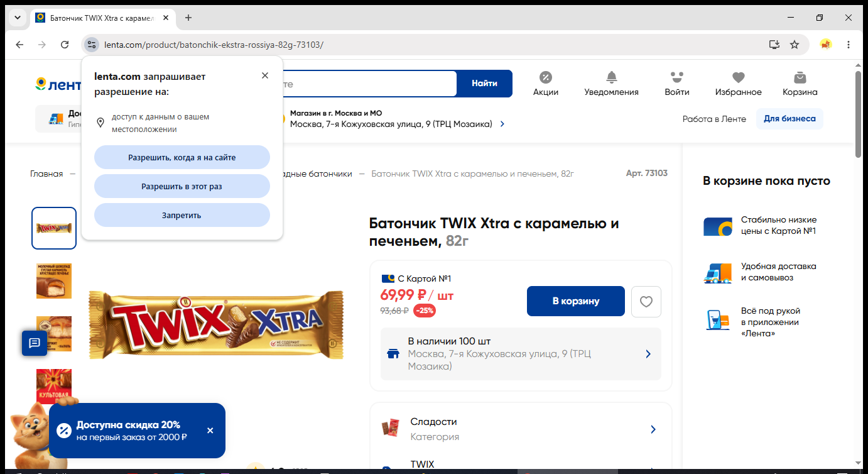Expand store address Москва, 7-я Кожуховская chevron
This screenshot has width=868, height=474.
coord(502,124)
